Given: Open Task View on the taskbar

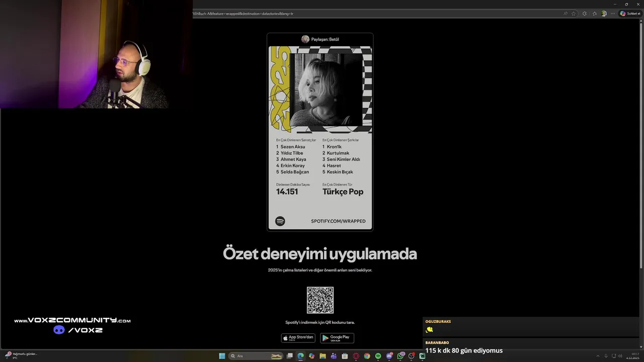Looking at the screenshot, I should click(x=290, y=356).
